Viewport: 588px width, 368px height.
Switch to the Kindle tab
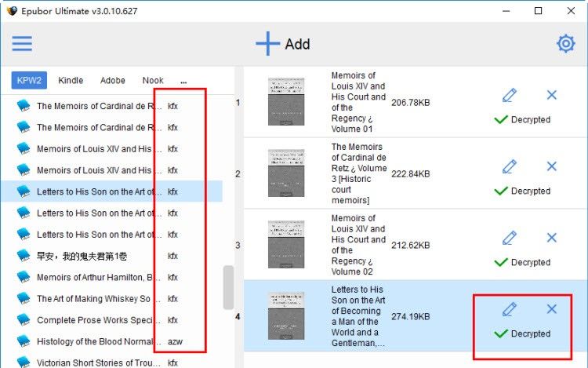(x=71, y=80)
